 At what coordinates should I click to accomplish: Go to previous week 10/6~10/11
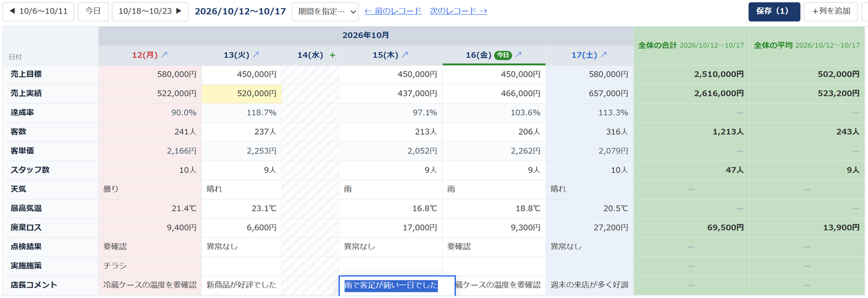(38, 11)
